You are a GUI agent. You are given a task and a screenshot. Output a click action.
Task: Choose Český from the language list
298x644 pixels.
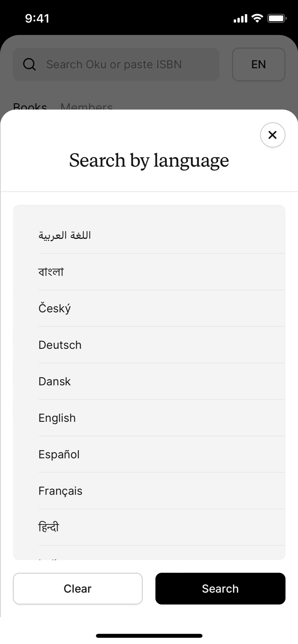[x=55, y=308]
